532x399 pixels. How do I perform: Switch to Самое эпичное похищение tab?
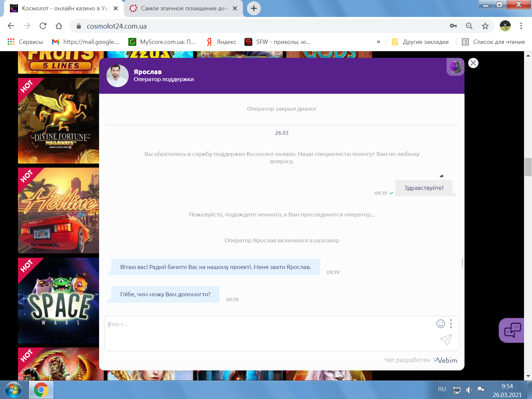click(184, 8)
